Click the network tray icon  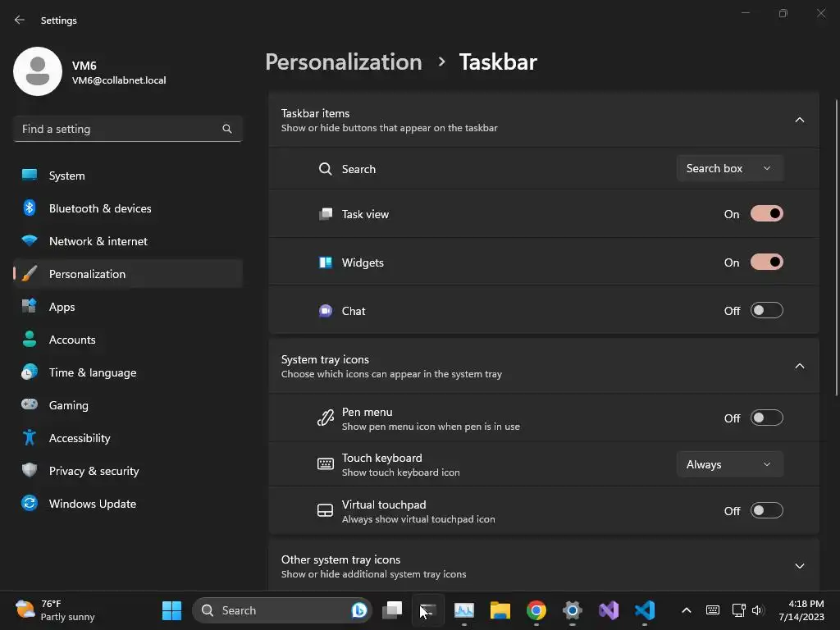[739, 610]
